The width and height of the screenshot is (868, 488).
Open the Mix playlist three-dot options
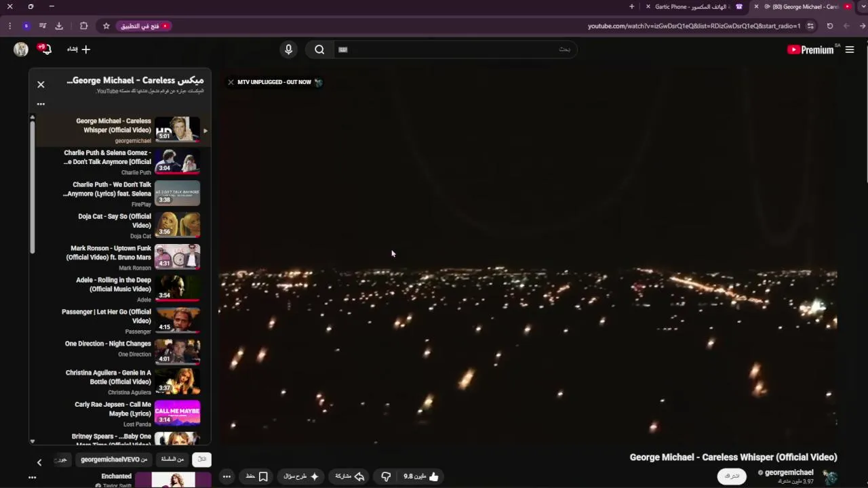coord(41,104)
